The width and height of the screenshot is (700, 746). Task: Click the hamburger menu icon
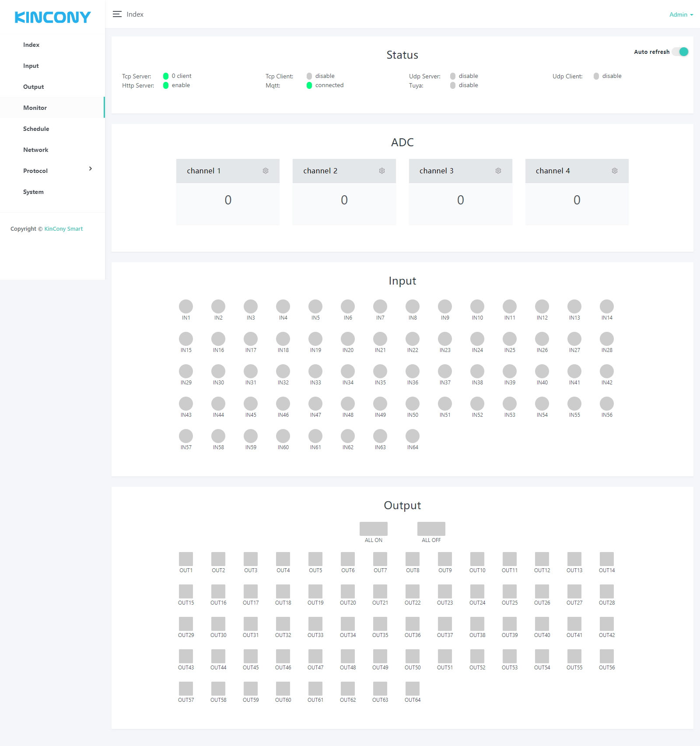coord(117,14)
